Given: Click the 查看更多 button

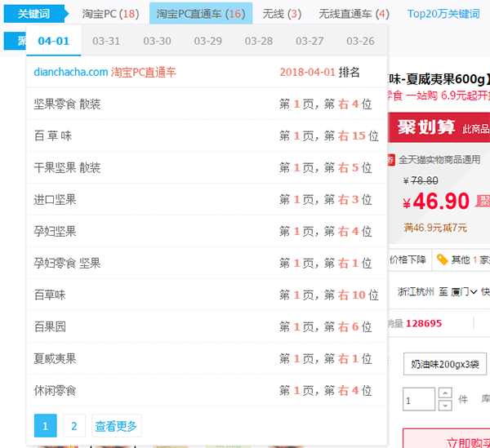Looking at the screenshot, I should pyautogui.click(x=116, y=425).
